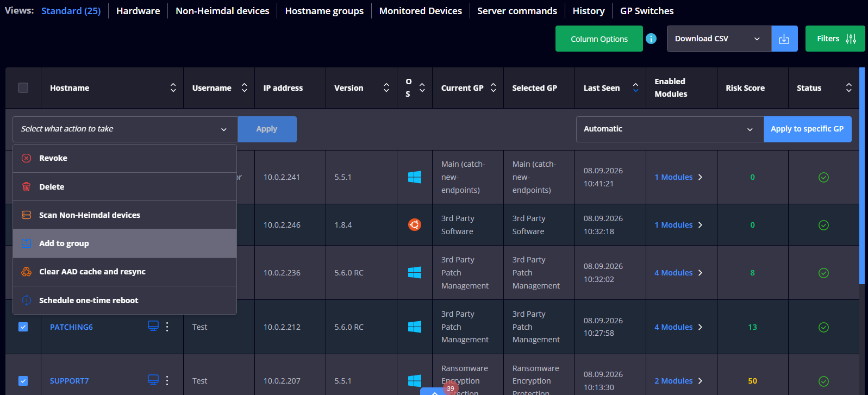Open the Hostname groups view
The image size is (868, 395).
tap(324, 11)
